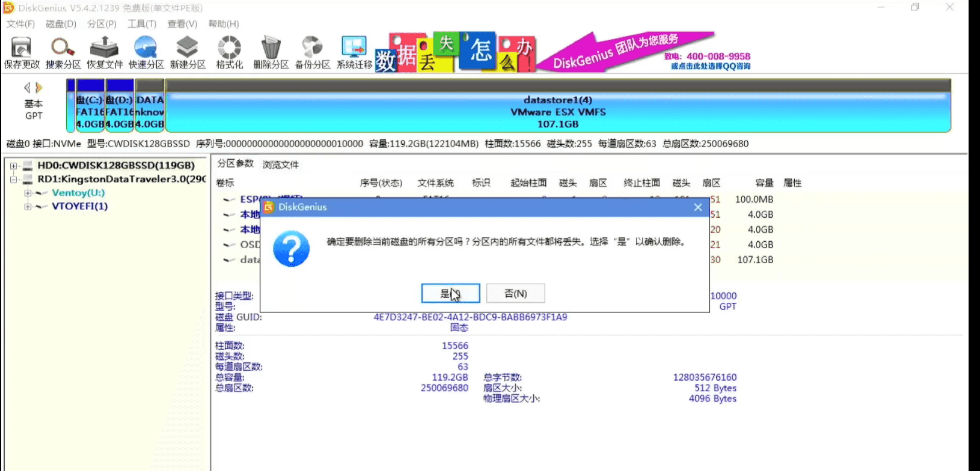Select the (C:) FAT16 partition block

[x=90, y=106]
